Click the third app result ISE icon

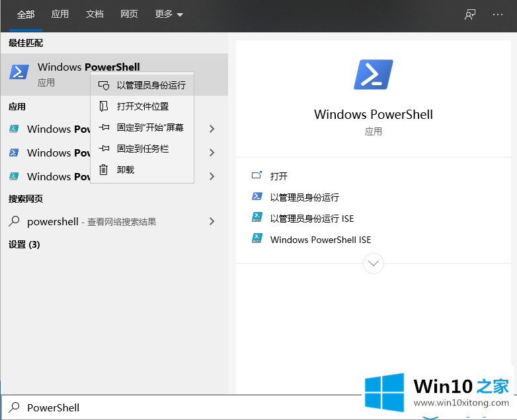tap(14, 176)
